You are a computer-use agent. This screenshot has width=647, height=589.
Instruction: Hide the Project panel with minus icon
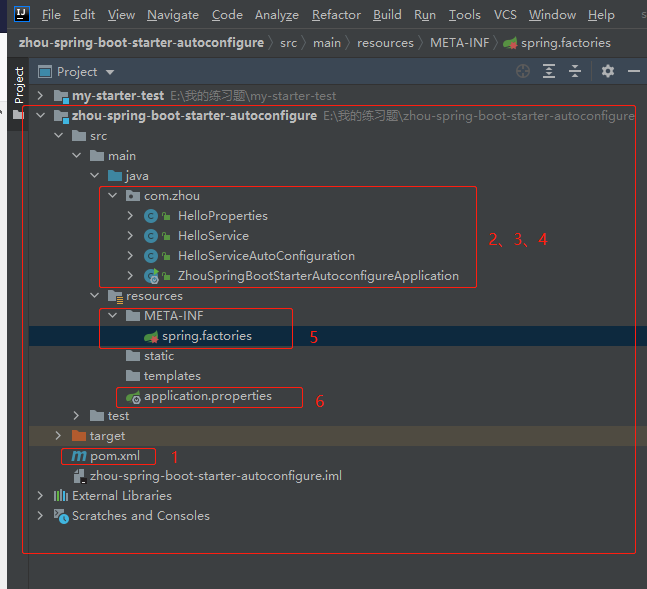coord(634,71)
